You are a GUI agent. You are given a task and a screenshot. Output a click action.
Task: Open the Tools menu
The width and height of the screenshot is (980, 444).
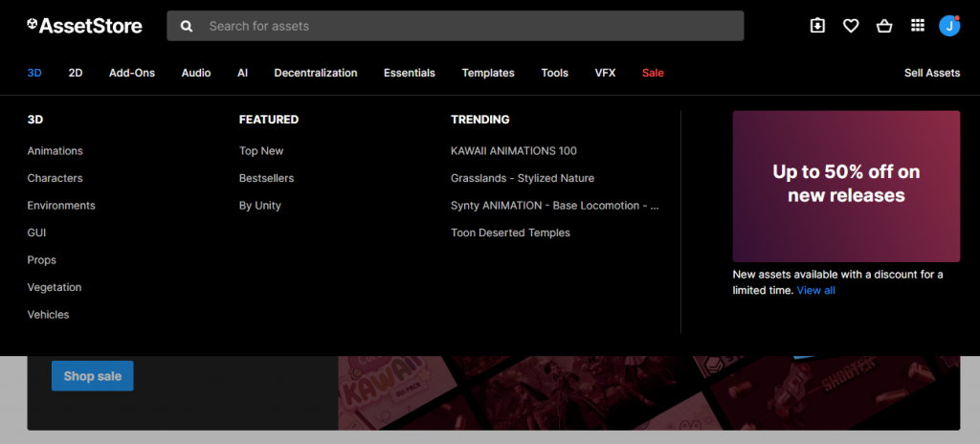click(555, 73)
